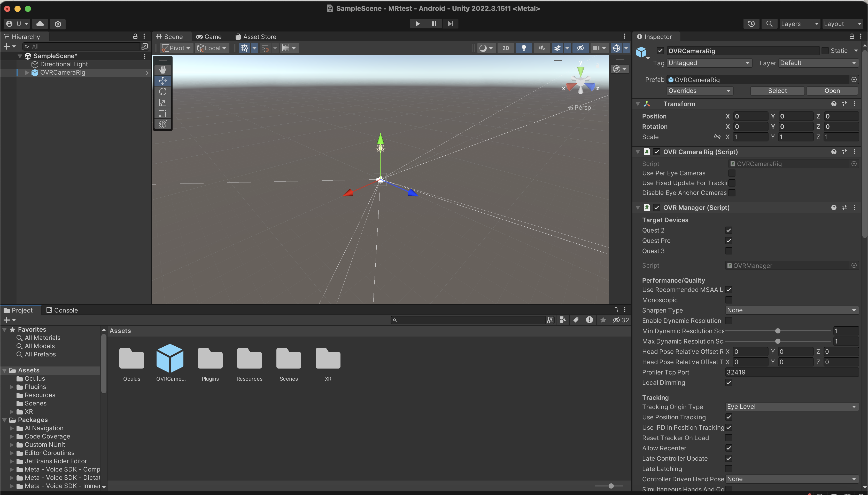Select the Move tool

point(163,81)
